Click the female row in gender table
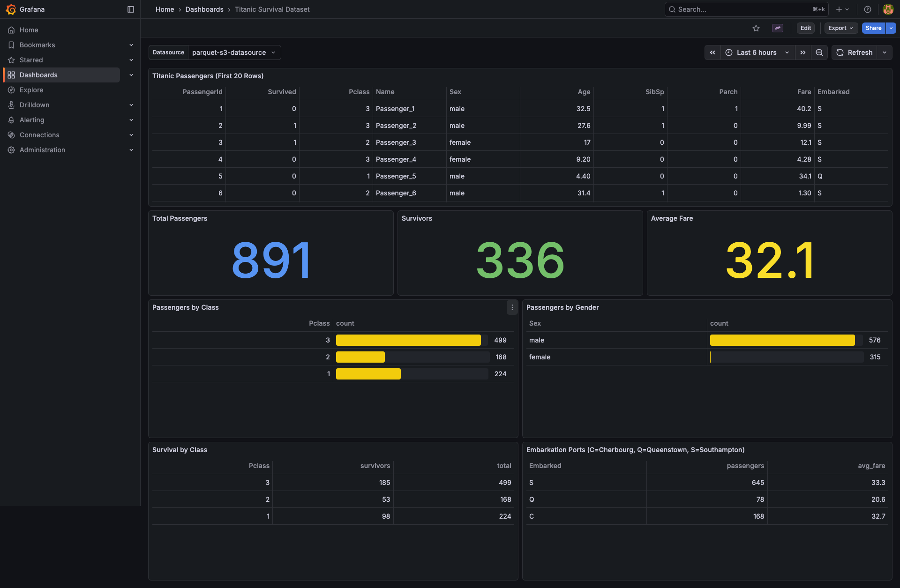900x588 pixels. coord(707,357)
